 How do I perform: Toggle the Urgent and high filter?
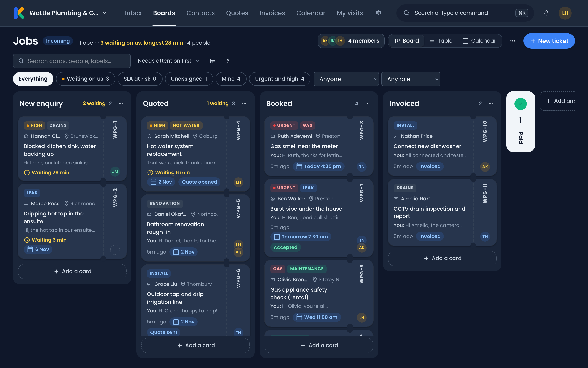click(280, 79)
